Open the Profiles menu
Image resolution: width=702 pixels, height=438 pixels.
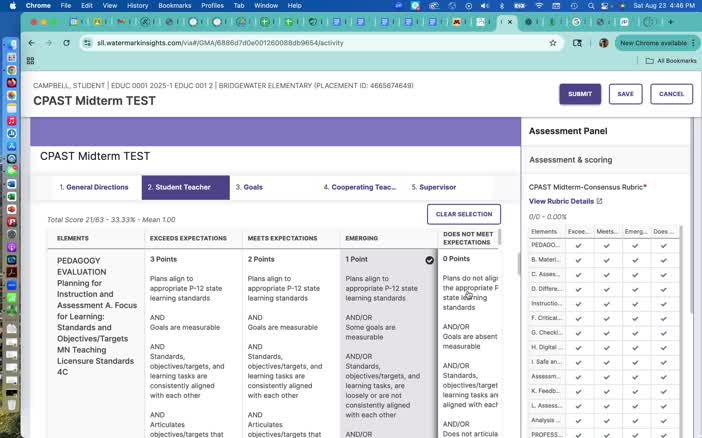click(212, 6)
